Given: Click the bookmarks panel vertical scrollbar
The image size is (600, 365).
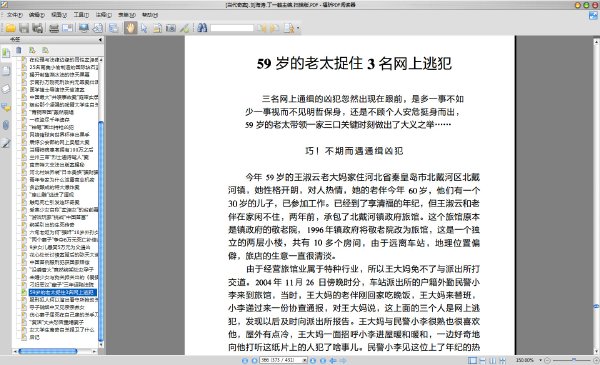Looking at the screenshot, I should click(101, 231).
